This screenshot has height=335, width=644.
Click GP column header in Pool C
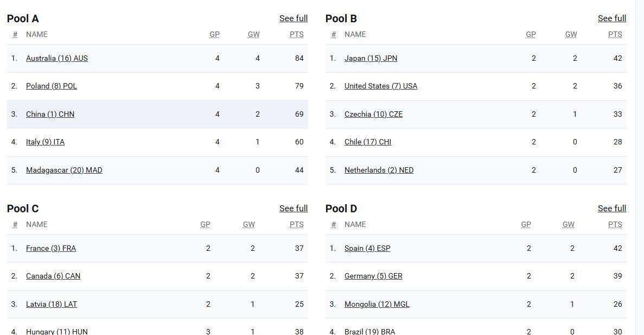click(x=206, y=224)
